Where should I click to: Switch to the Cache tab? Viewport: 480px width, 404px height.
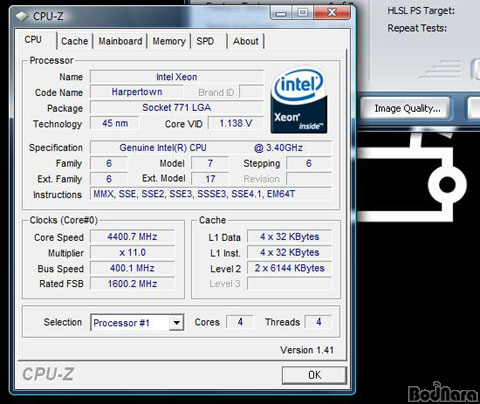tap(74, 41)
